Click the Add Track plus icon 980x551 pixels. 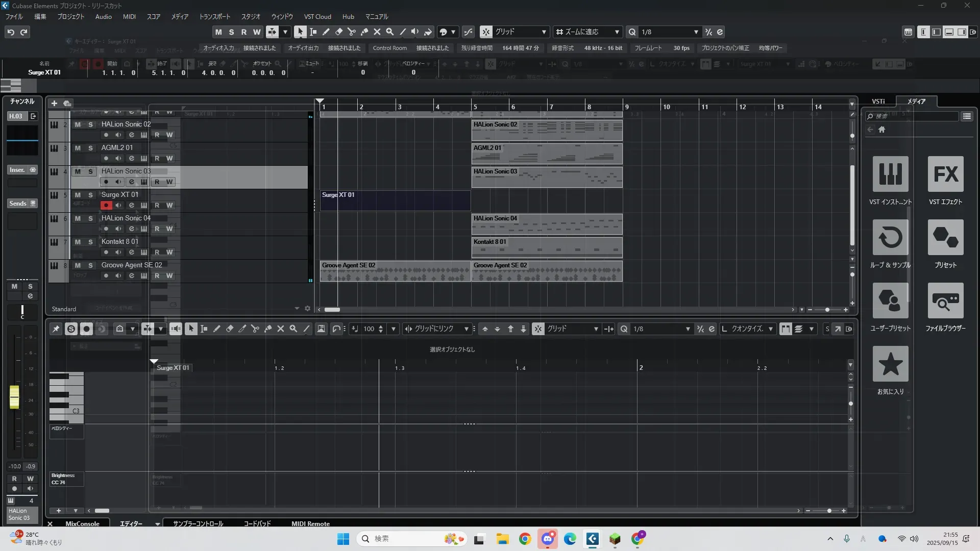click(54, 103)
